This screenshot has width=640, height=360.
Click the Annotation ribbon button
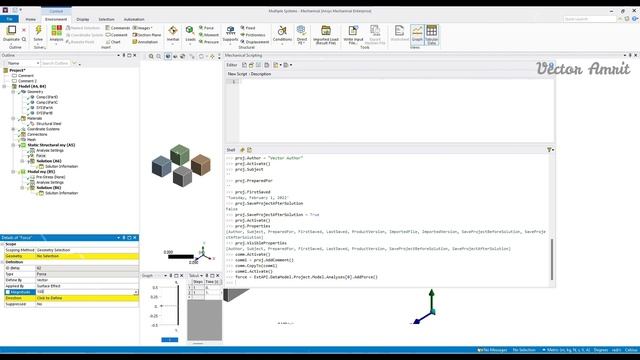pos(145,42)
